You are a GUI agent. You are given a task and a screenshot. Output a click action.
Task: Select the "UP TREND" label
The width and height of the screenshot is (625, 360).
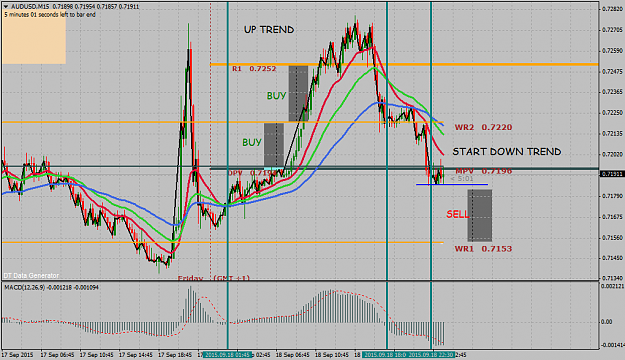click(x=269, y=30)
